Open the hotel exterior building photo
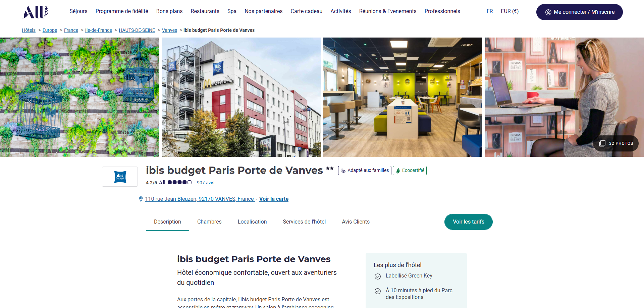The width and height of the screenshot is (644, 308). 241,97
